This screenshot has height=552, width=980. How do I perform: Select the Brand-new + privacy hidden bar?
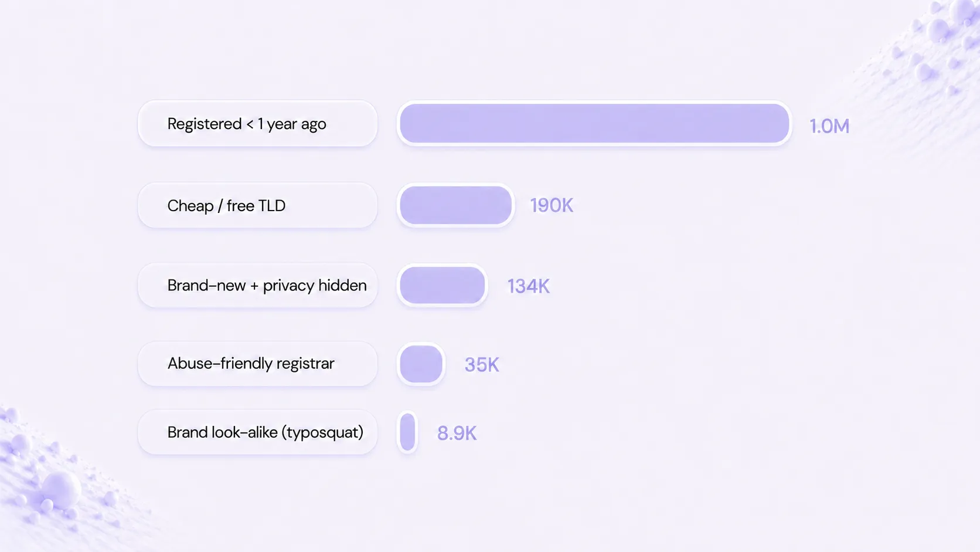[443, 285]
